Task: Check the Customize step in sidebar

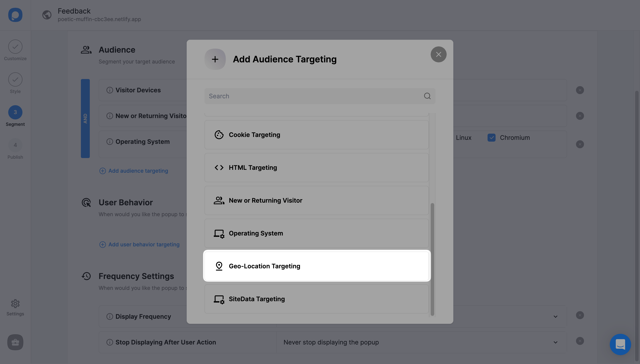Action: coord(15,51)
